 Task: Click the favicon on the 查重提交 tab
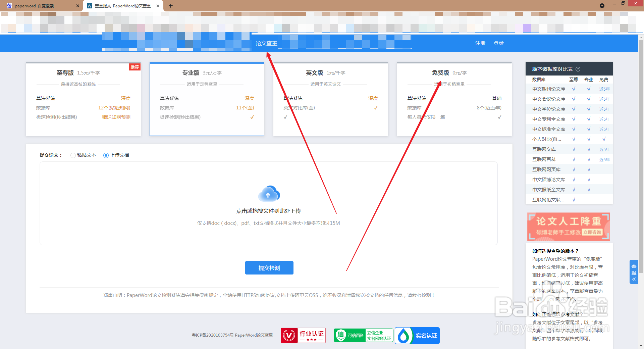click(90, 6)
